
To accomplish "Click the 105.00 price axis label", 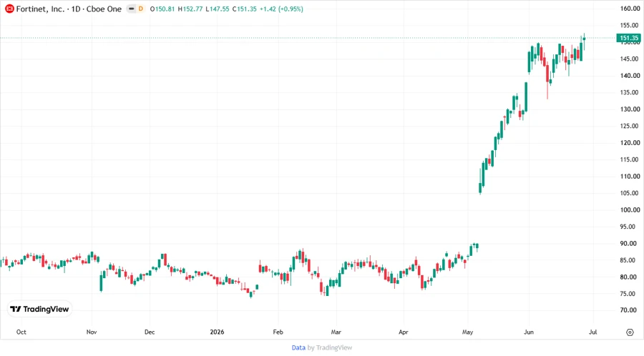I will 630,193.
